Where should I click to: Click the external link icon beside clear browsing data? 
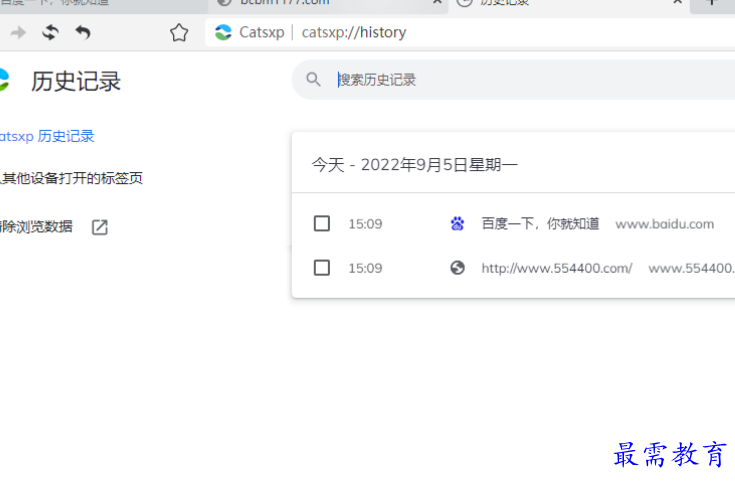pyautogui.click(x=99, y=227)
